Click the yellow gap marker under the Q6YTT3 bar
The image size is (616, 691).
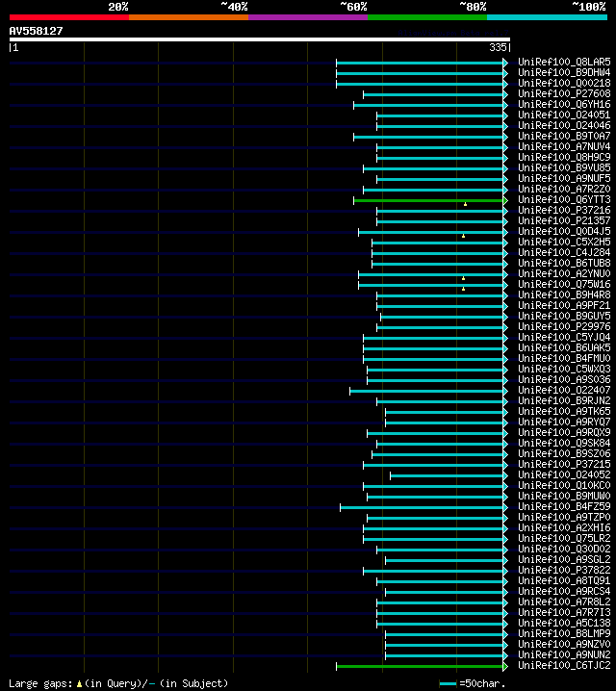coord(465,204)
